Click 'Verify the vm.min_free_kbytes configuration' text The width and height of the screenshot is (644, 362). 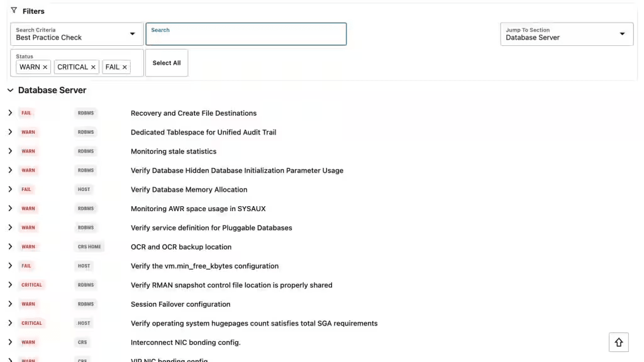204,266
